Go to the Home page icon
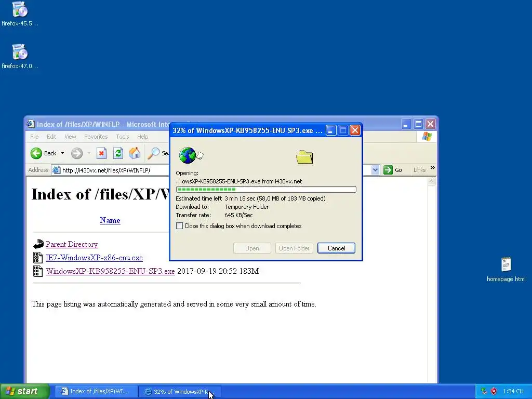 tap(135, 153)
